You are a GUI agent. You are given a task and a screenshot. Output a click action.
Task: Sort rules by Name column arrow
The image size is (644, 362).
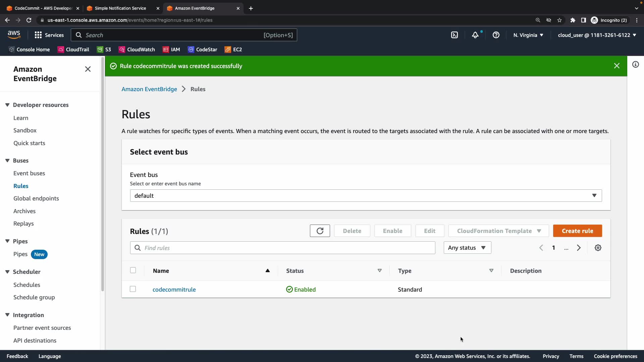click(x=268, y=270)
